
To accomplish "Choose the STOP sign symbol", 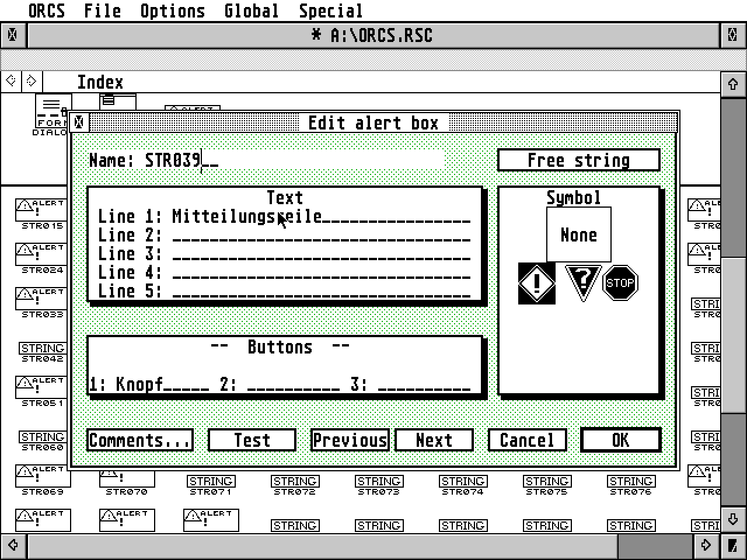I will tap(620, 283).
